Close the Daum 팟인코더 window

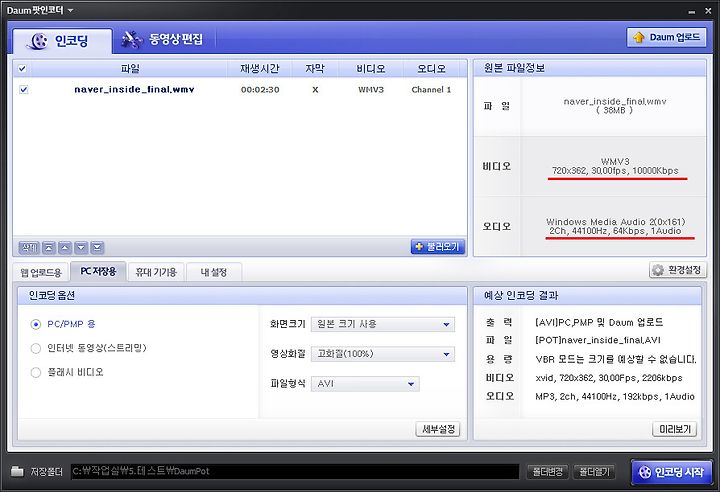pyautogui.click(x=708, y=11)
